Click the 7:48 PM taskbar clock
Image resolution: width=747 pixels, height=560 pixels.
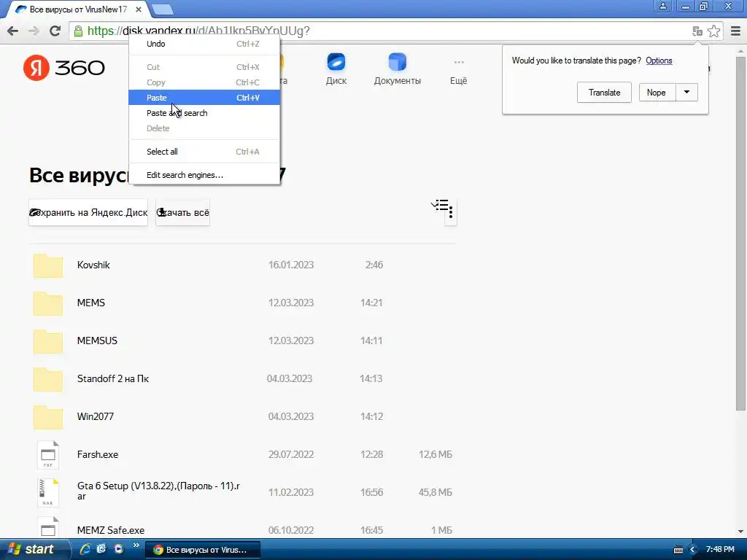tap(720, 550)
